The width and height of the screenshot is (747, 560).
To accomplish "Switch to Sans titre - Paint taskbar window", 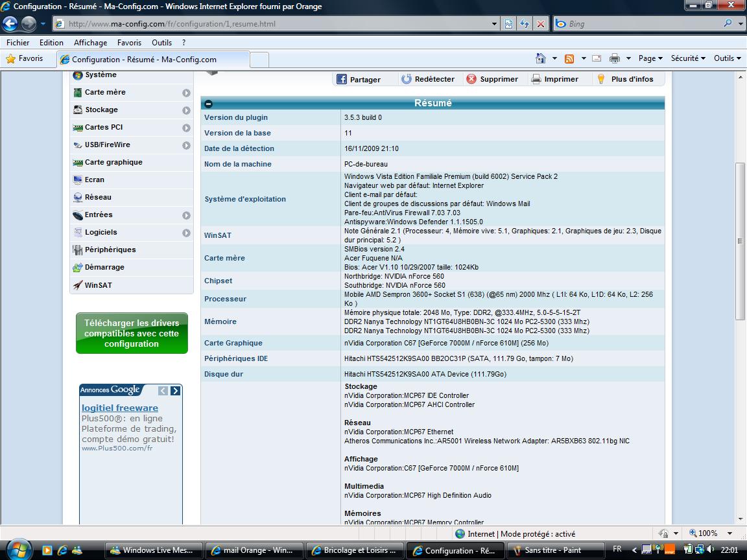I will pyautogui.click(x=556, y=550).
